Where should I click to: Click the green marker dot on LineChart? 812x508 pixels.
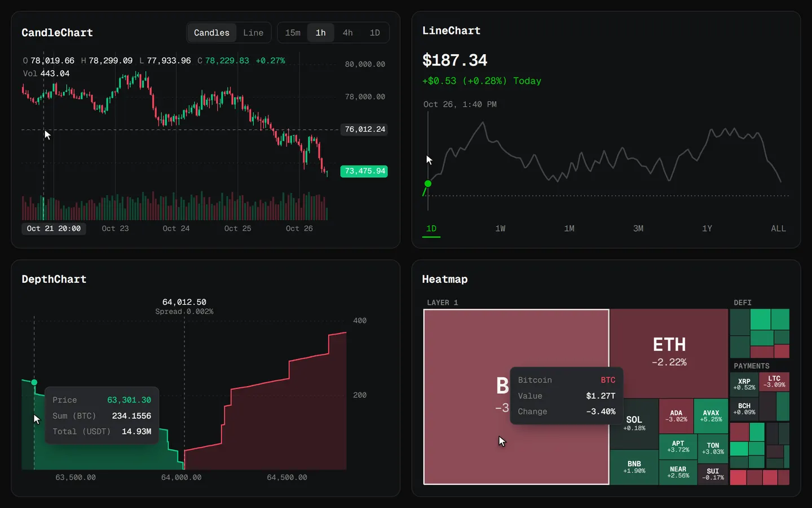[428, 183]
